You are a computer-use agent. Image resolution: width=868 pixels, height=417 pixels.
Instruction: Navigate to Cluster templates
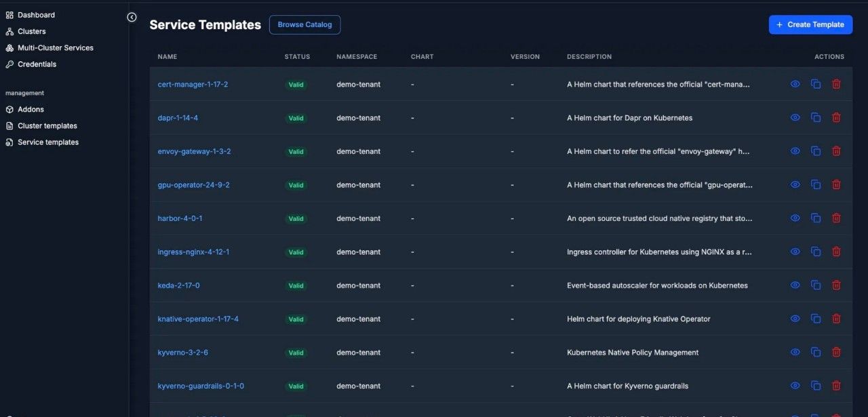pos(47,126)
